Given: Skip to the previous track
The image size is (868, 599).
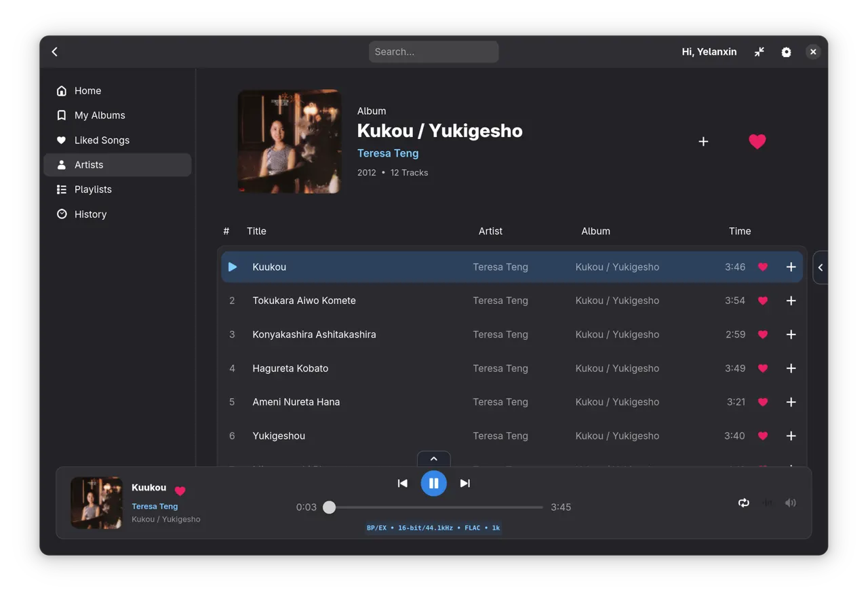Looking at the screenshot, I should click(x=403, y=483).
